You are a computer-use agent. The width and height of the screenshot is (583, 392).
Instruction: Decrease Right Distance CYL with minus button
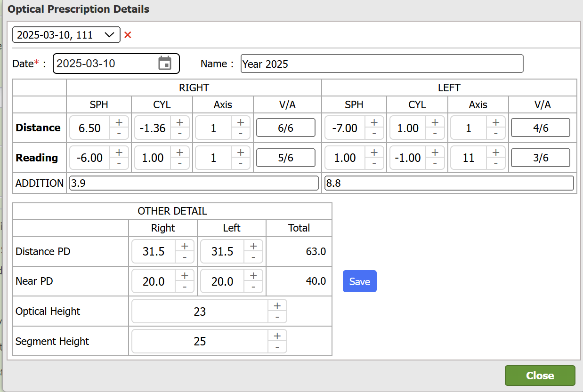(x=180, y=134)
